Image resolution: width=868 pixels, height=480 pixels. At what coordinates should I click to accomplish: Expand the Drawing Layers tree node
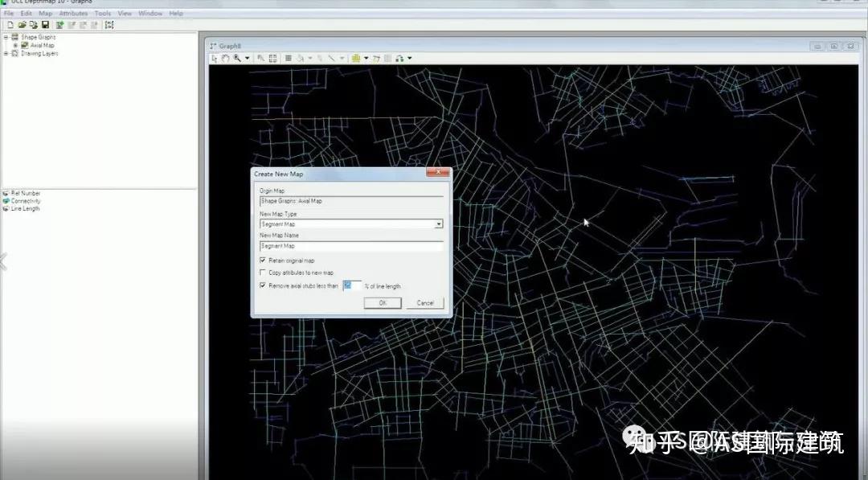[x=5, y=53]
